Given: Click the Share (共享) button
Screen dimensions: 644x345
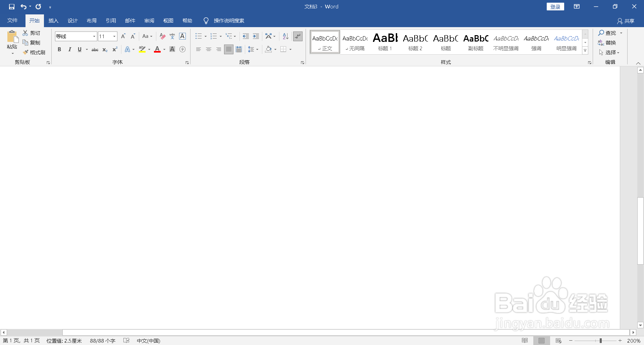Looking at the screenshot, I should (626, 21).
